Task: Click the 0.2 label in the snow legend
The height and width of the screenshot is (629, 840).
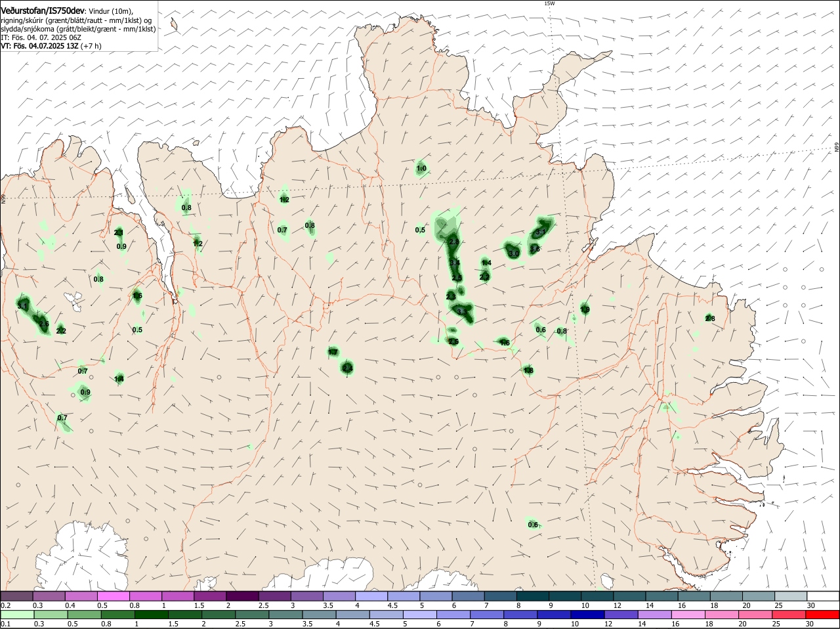Action: (5, 605)
